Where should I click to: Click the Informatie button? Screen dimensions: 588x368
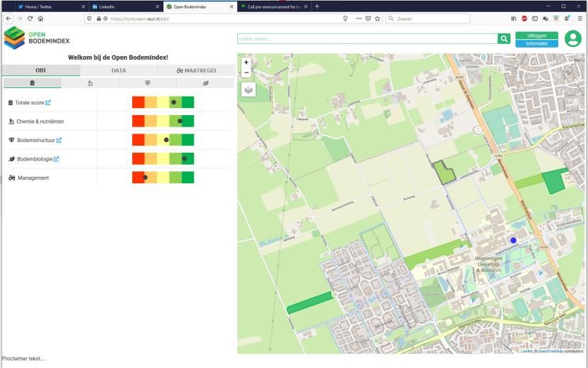[537, 43]
